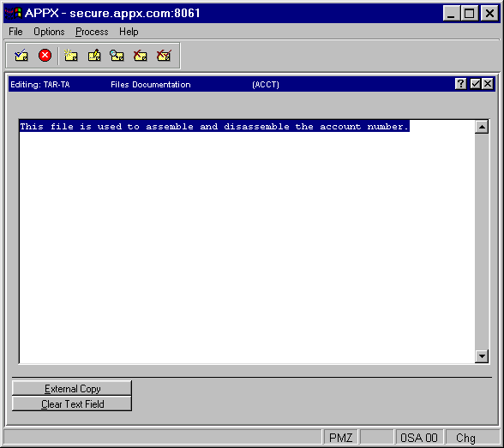Click the PMZ status bar entry
The image size is (504, 448).
pyautogui.click(x=341, y=438)
